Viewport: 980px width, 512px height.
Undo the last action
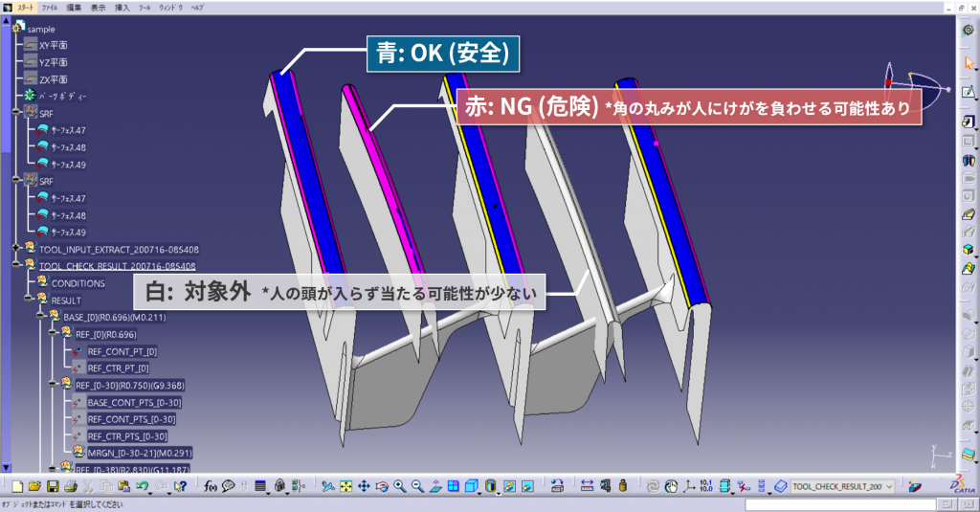[x=142, y=486]
